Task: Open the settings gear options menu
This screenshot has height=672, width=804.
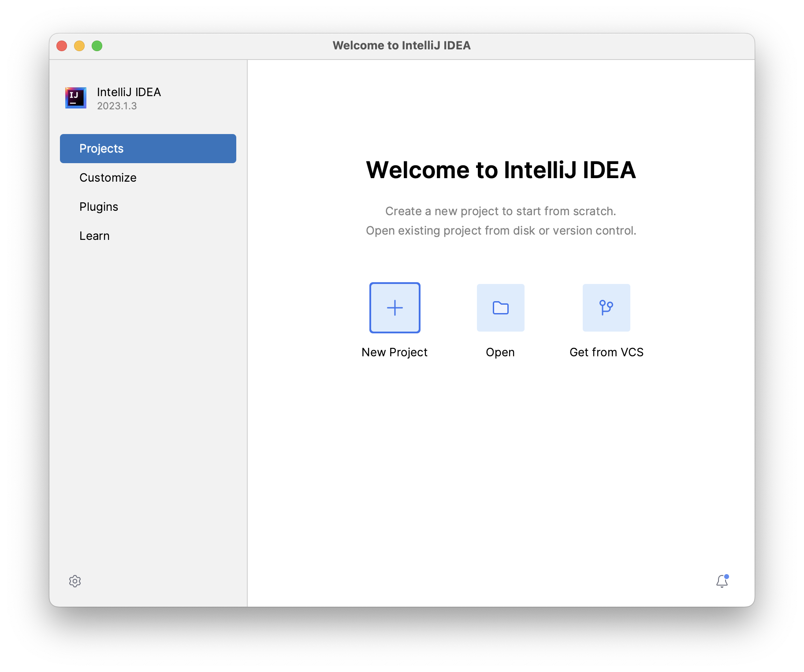Action: (75, 581)
